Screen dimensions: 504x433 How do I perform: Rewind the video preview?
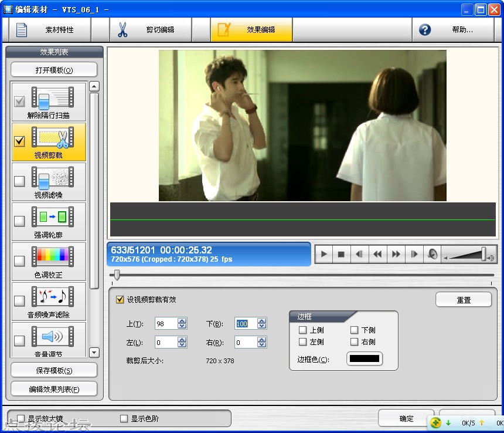[377, 254]
